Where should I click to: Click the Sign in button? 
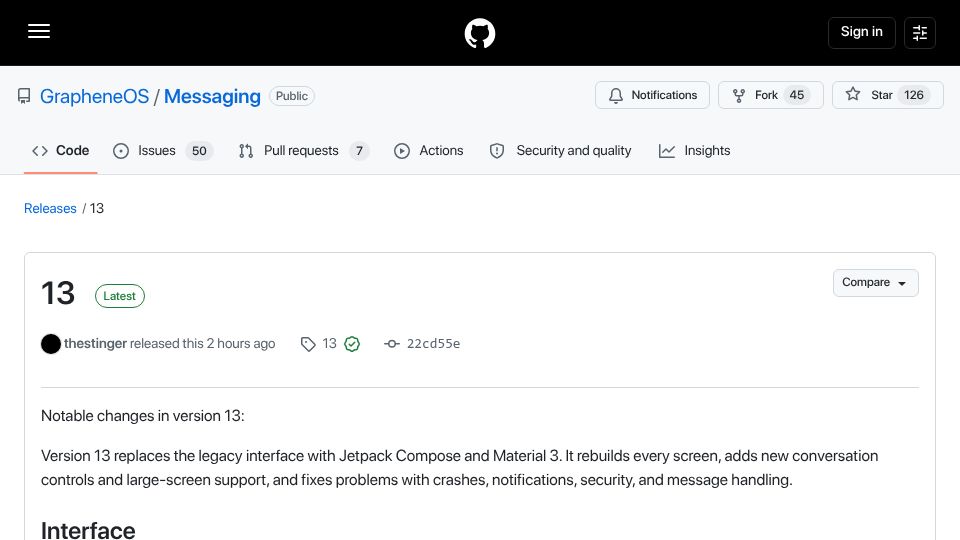click(x=861, y=32)
